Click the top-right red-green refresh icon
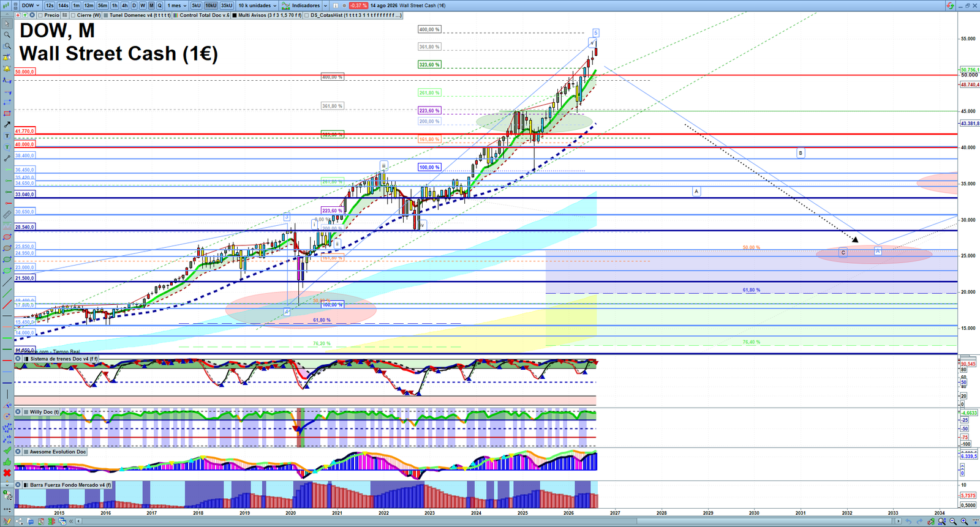 click(950, 6)
